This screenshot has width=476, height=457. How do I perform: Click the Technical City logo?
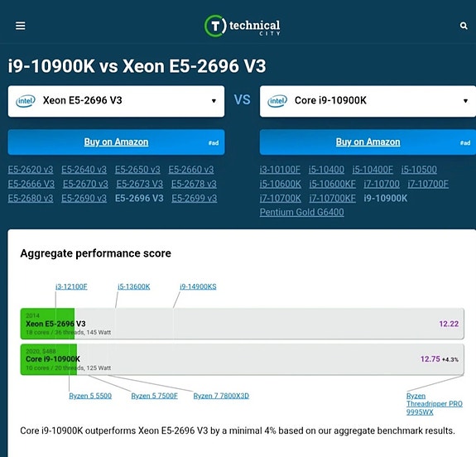(243, 26)
